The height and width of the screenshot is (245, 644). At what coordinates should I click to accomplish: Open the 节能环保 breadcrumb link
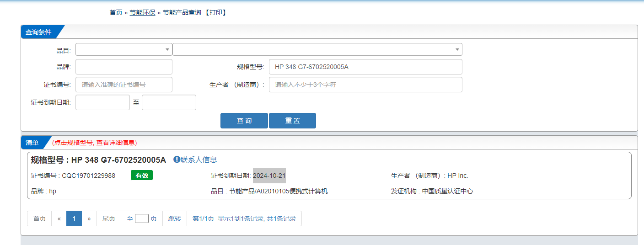pos(142,12)
